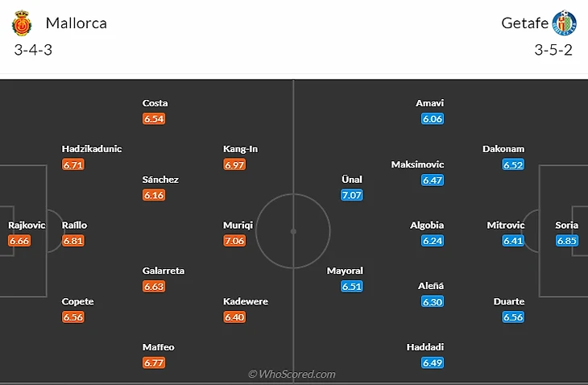Open Hadzikadunic's player name
Screen dimensions: 588x385
pos(92,149)
